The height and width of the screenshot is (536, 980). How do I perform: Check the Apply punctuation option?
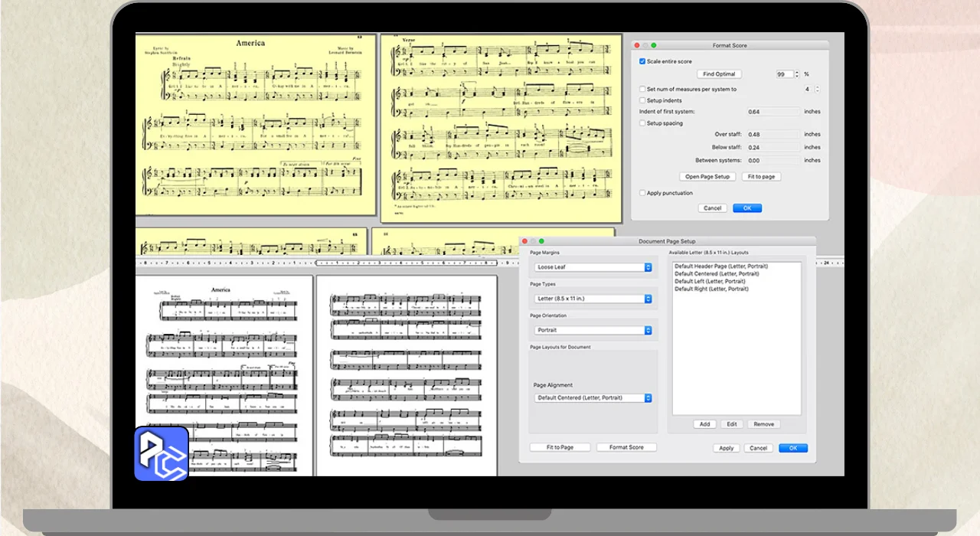click(642, 193)
